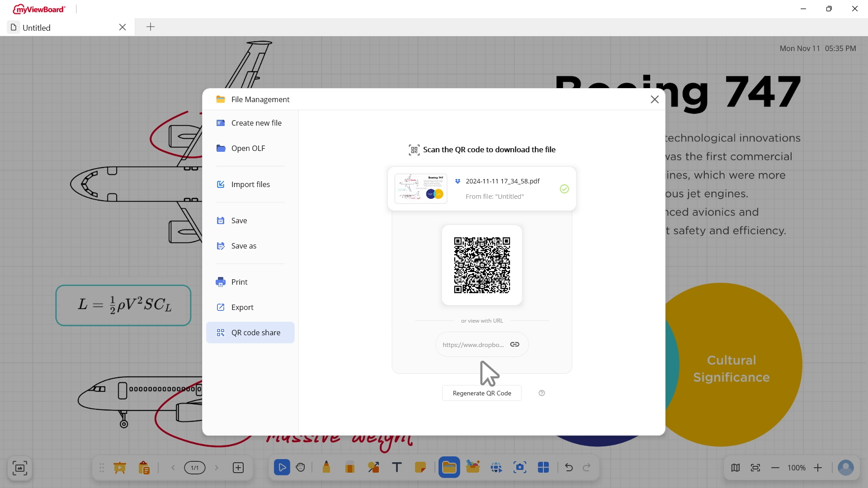The width and height of the screenshot is (868, 488).
Task: Select the lift formula box on canvas
Action: [123, 305]
